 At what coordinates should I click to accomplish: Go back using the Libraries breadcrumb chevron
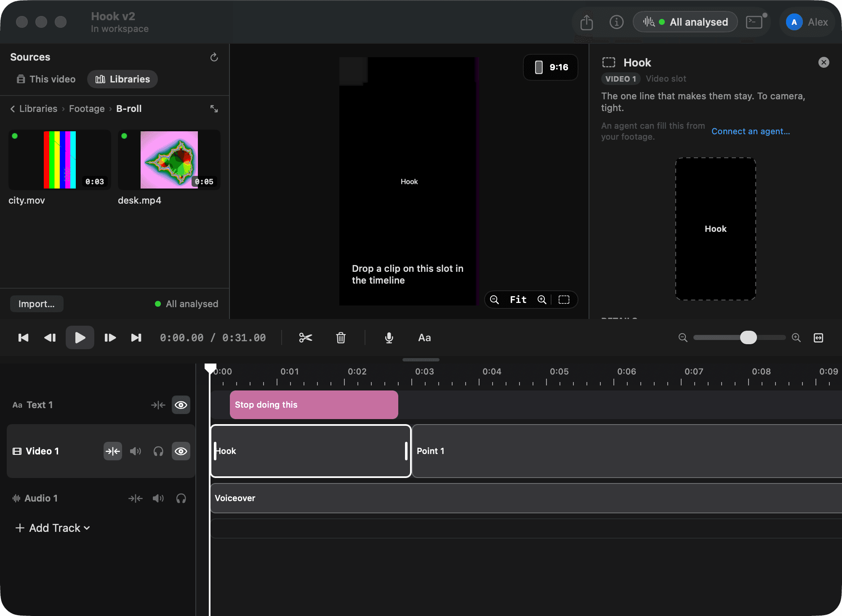point(13,109)
